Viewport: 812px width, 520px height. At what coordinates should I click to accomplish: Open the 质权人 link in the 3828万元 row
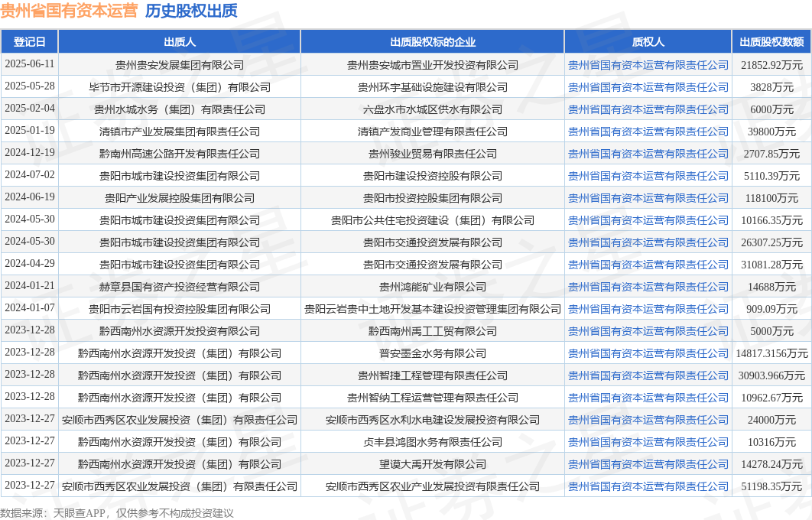(x=648, y=87)
